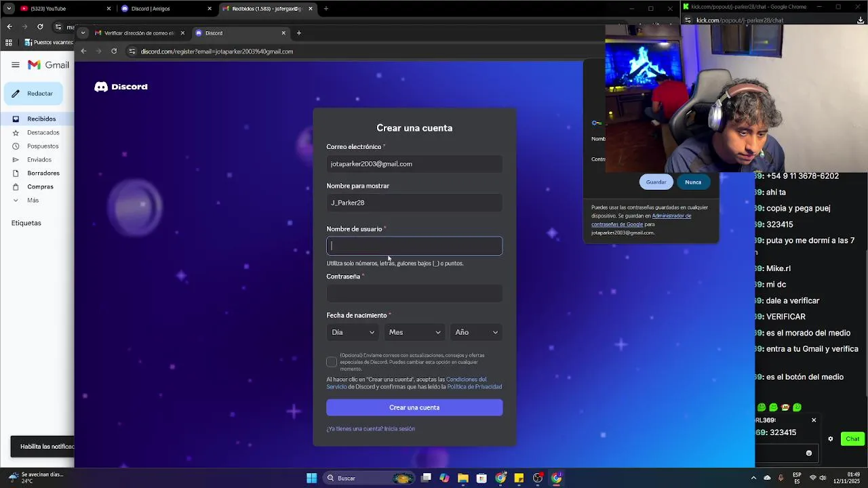The width and height of the screenshot is (868, 488).
Task: Click the Contraseña field
Action: pos(414,293)
